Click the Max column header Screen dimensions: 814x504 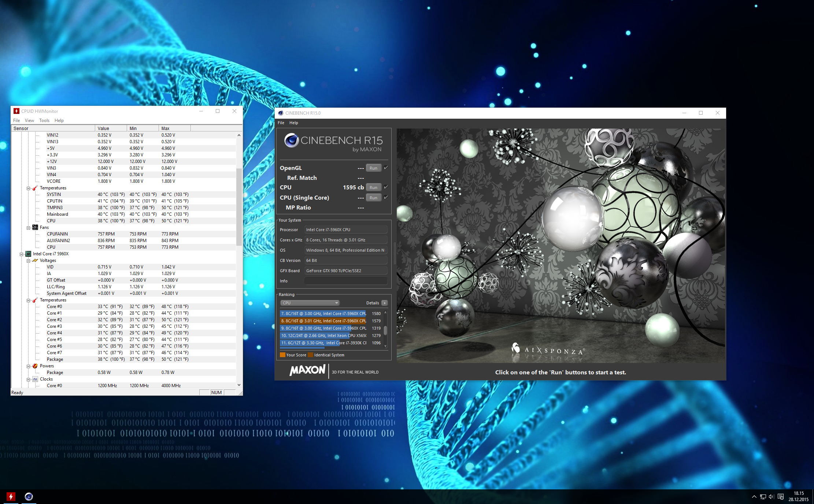click(175, 128)
